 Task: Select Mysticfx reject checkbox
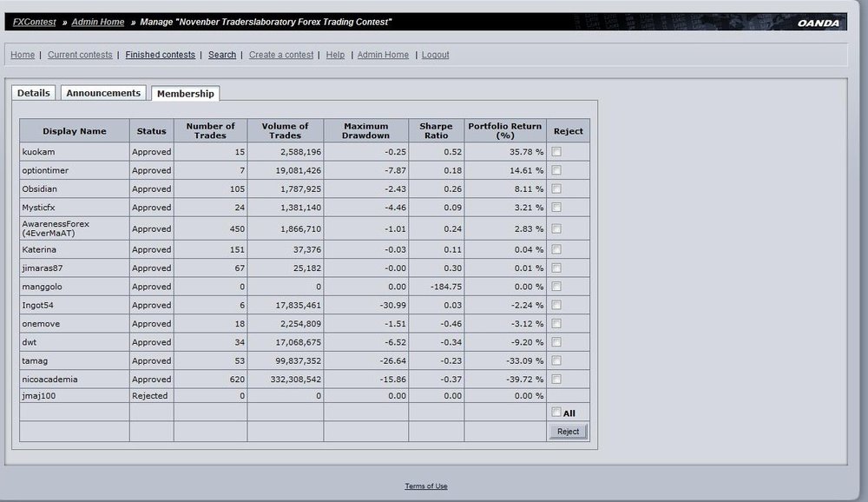click(x=556, y=208)
